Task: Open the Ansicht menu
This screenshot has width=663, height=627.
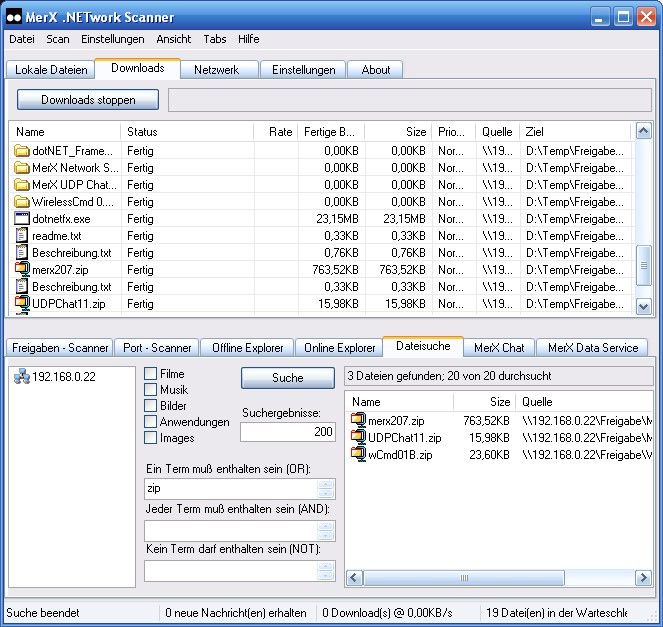Action: tap(174, 39)
